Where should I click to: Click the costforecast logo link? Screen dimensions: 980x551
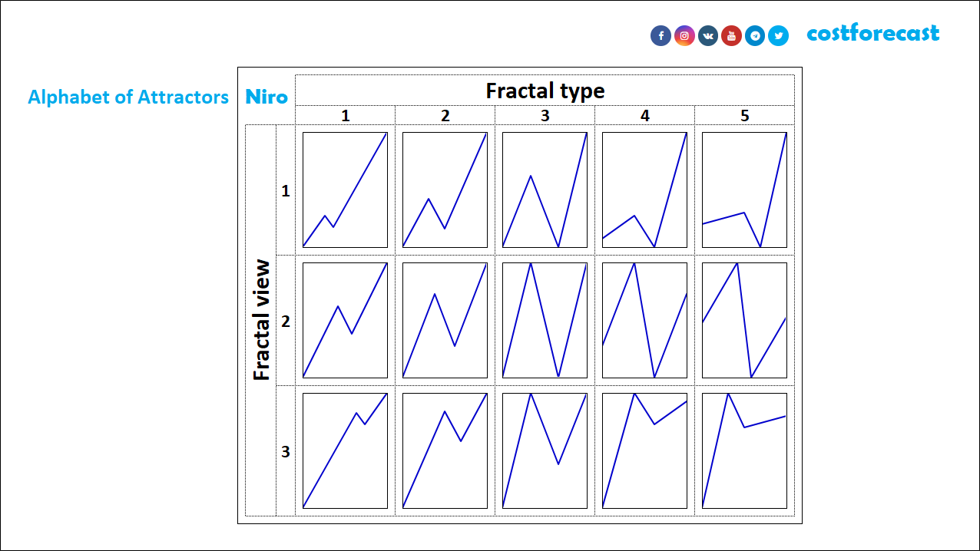(x=873, y=33)
